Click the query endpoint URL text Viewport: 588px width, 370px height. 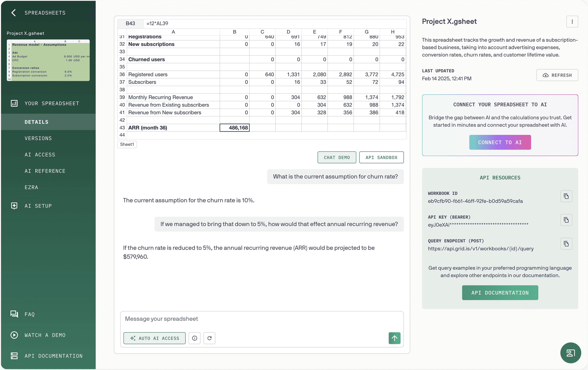(480, 249)
